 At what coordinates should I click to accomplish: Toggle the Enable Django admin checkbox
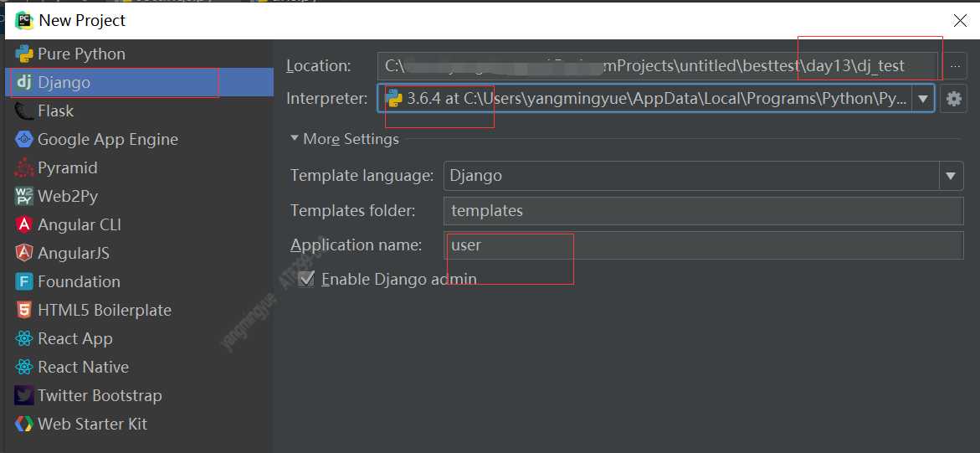[306, 279]
